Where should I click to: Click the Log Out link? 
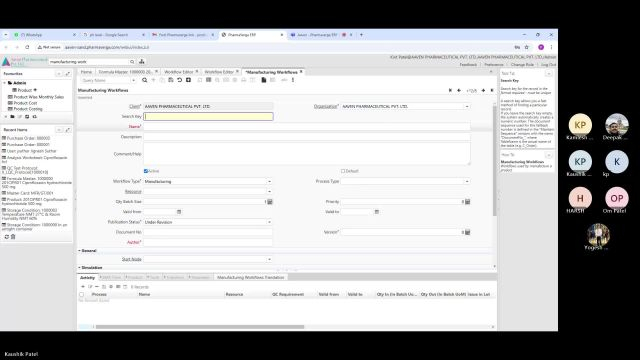548,64
